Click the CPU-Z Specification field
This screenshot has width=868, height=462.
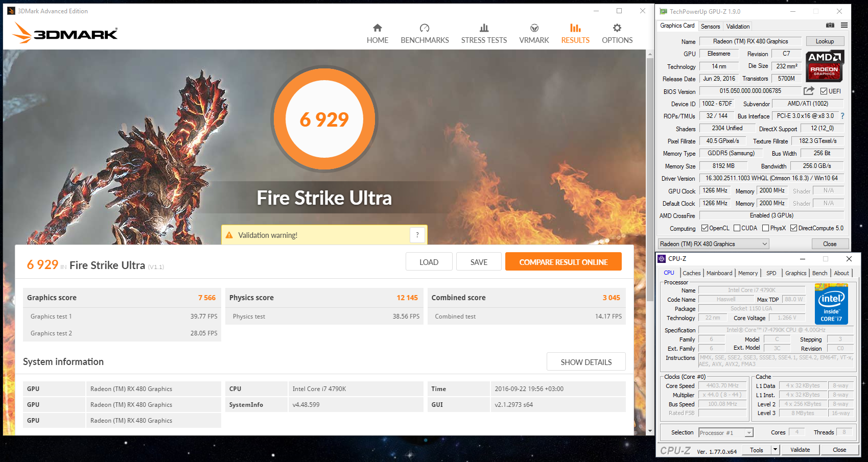(x=776, y=330)
